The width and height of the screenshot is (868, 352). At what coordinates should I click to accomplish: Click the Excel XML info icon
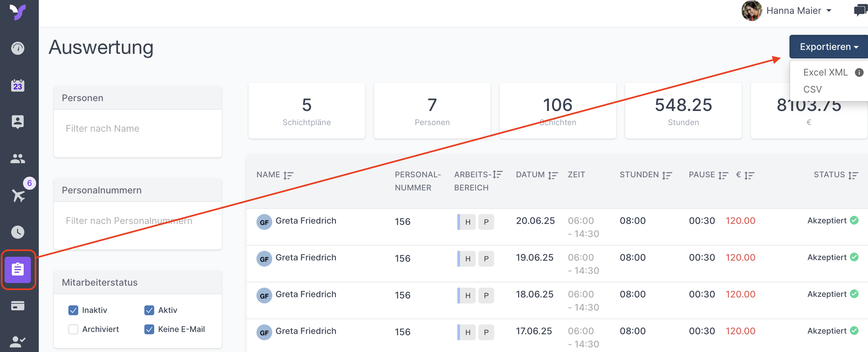pyautogui.click(x=859, y=72)
